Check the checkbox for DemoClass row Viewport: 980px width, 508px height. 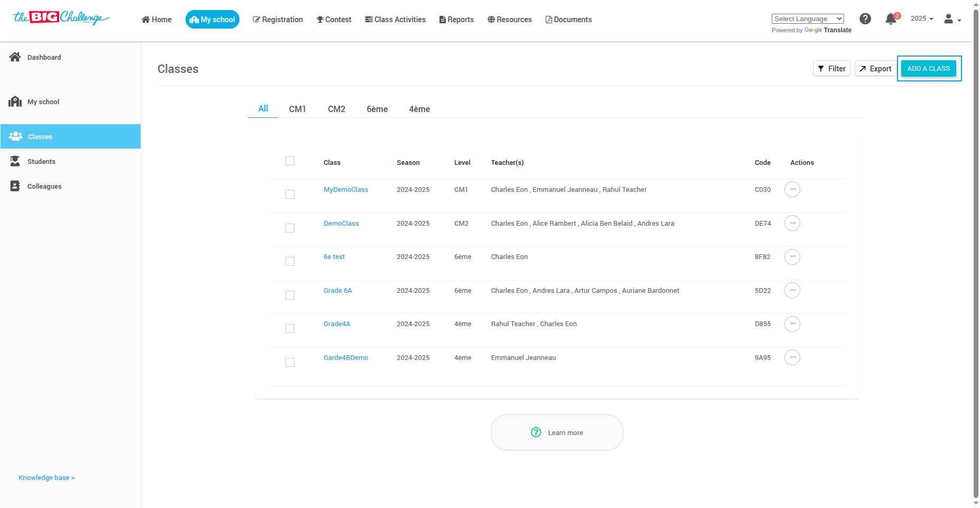[x=290, y=228]
